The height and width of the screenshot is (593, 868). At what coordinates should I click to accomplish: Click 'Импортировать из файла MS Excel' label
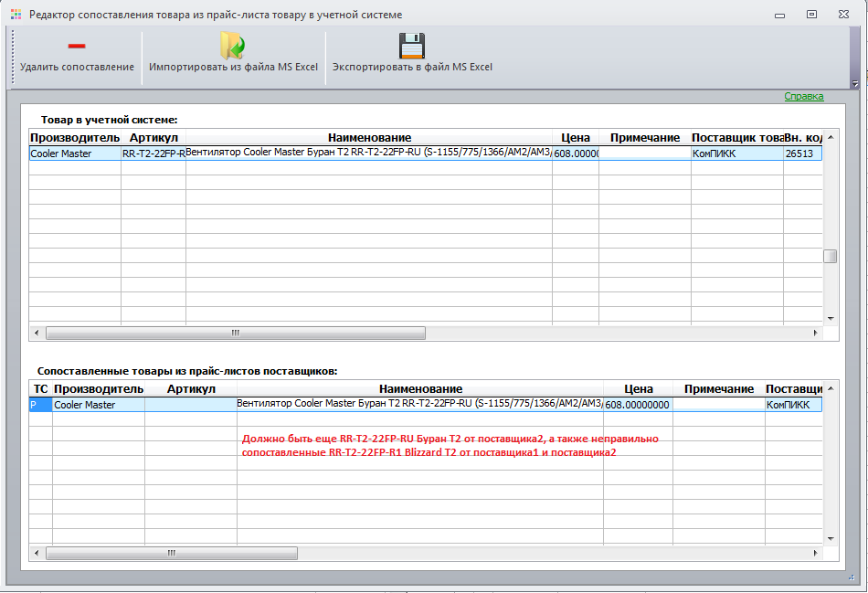[233, 67]
